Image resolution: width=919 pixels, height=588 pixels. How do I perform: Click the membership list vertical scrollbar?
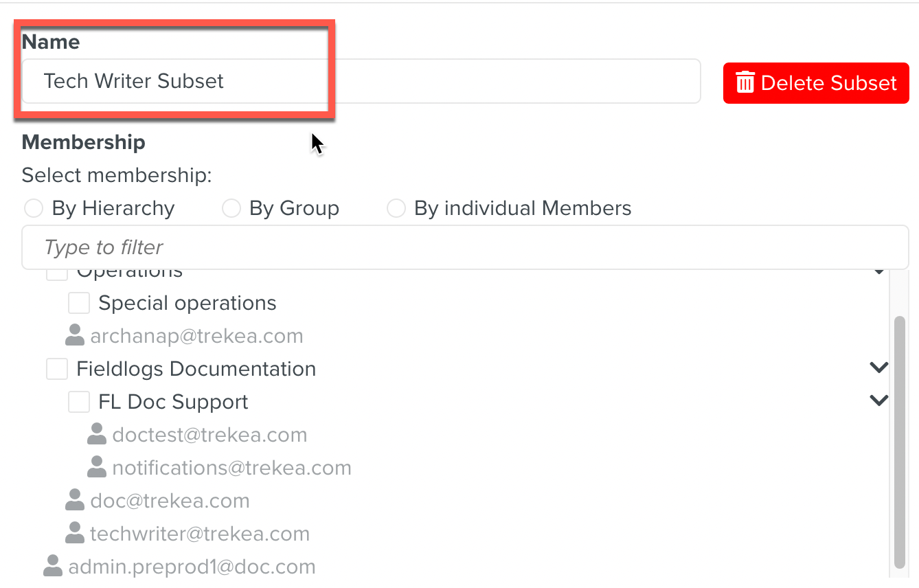coord(899,440)
